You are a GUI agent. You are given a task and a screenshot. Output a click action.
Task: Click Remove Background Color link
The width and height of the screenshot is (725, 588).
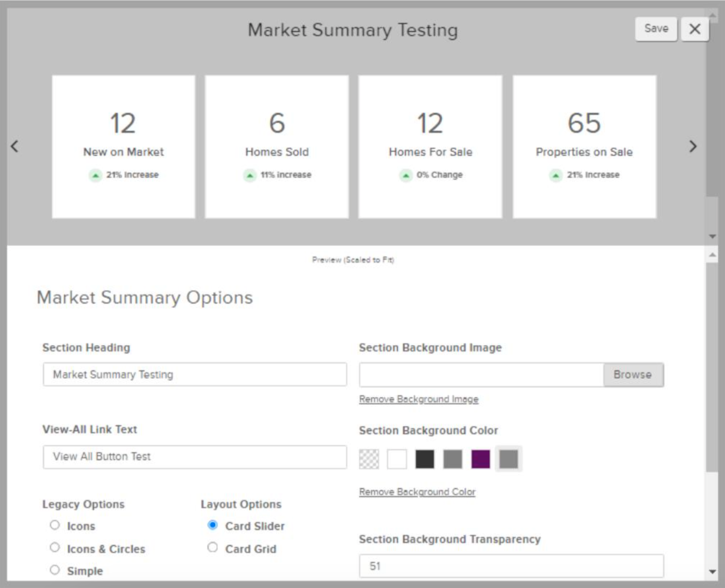click(417, 491)
